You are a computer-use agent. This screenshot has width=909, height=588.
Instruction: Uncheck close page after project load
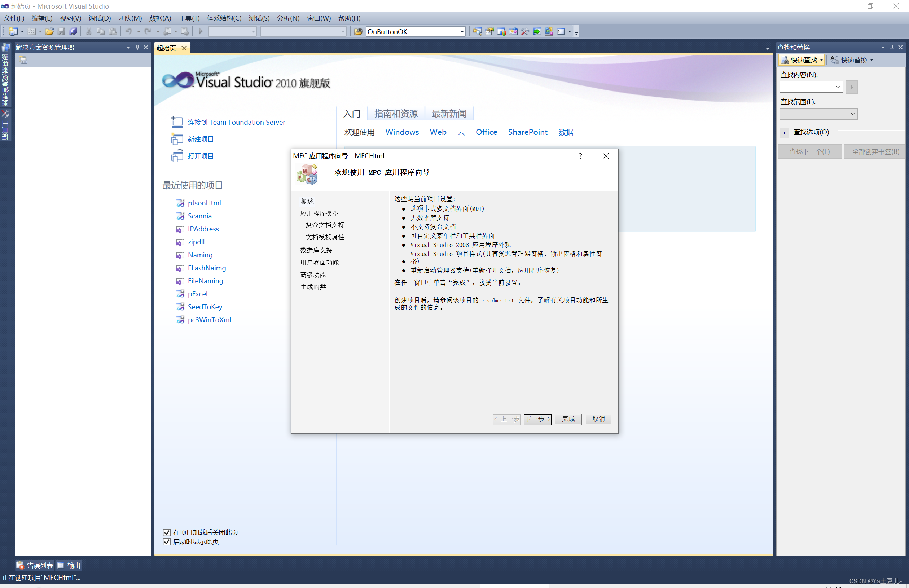(167, 532)
